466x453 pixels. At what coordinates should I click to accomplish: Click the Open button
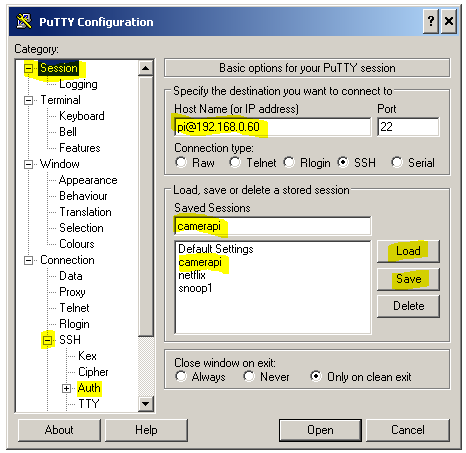320,430
